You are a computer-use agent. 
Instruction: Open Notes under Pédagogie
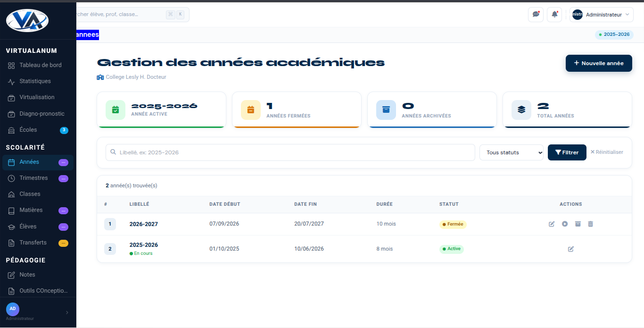(38, 275)
